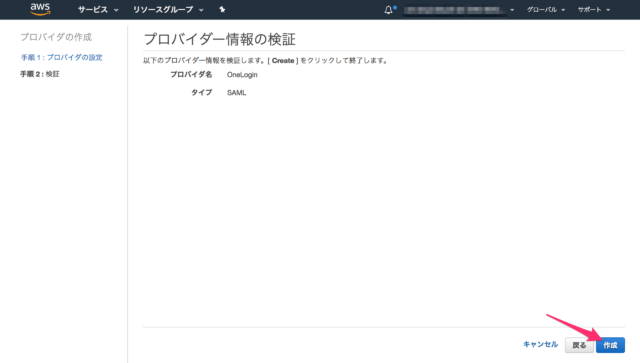The image size is (640, 363).
Task: Open the グローバル region dropdown
Action: (x=546, y=9)
